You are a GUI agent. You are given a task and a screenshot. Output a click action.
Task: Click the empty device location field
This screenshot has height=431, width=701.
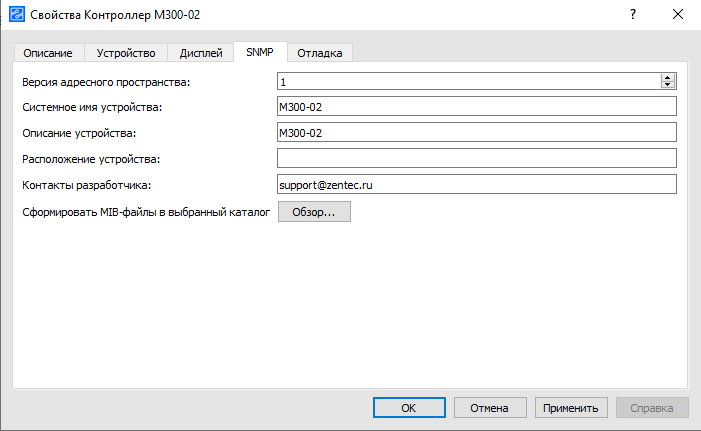(477, 158)
